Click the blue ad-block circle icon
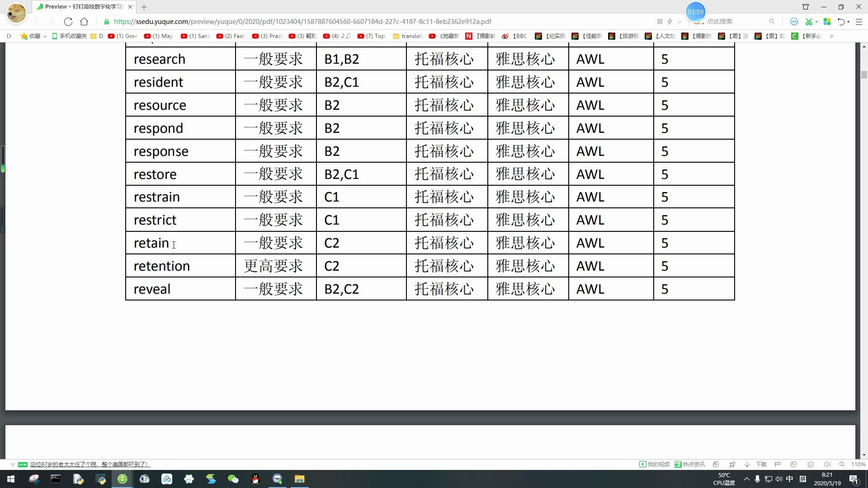 (x=794, y=21)
